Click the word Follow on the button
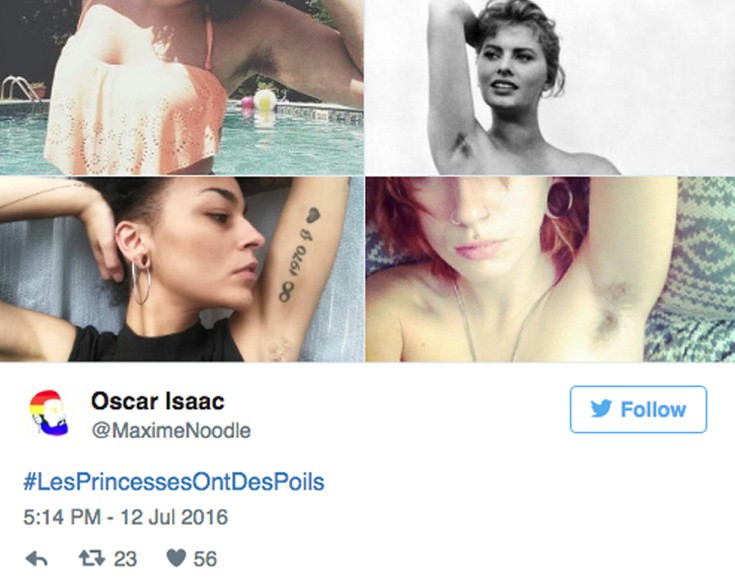 [x=653, y=410]
